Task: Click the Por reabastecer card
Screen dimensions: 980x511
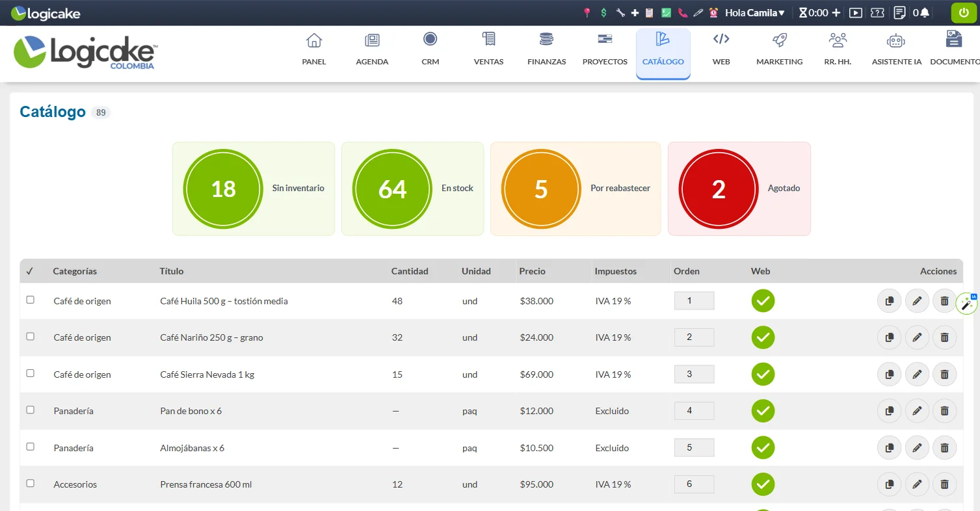Action: coord(576,189)
